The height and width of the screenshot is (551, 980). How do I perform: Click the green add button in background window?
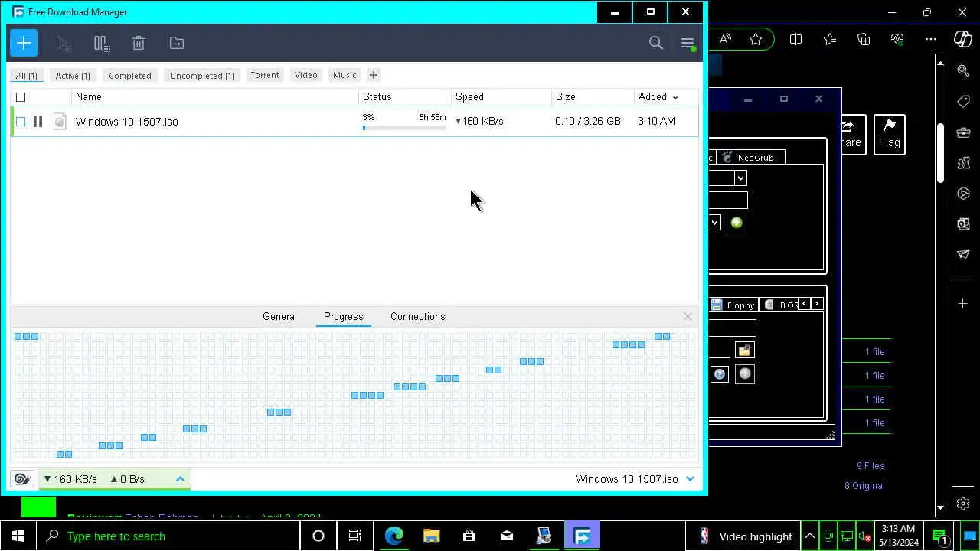737,223
